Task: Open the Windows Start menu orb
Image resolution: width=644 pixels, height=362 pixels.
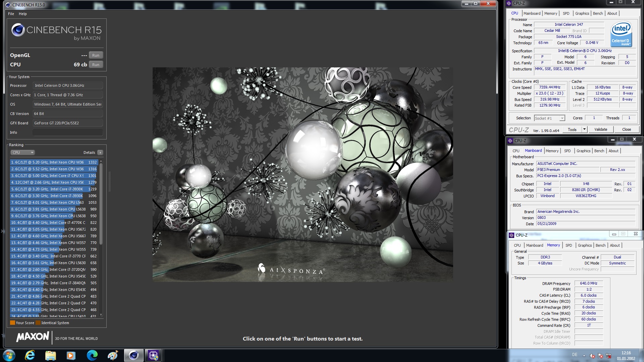Action: [x=9, y=355]
